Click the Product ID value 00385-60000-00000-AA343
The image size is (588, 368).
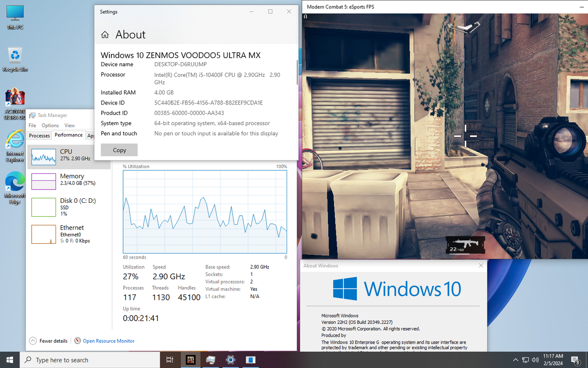click(189, 113)
